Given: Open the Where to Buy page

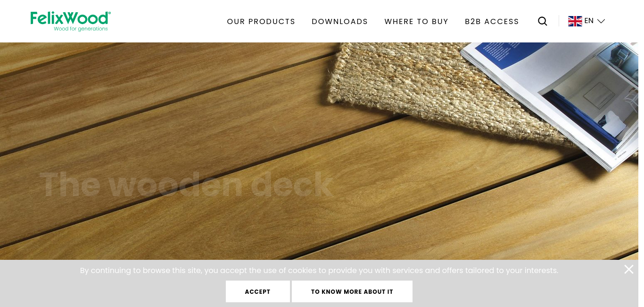Looking at the screenshot, I should click(416, 22).
